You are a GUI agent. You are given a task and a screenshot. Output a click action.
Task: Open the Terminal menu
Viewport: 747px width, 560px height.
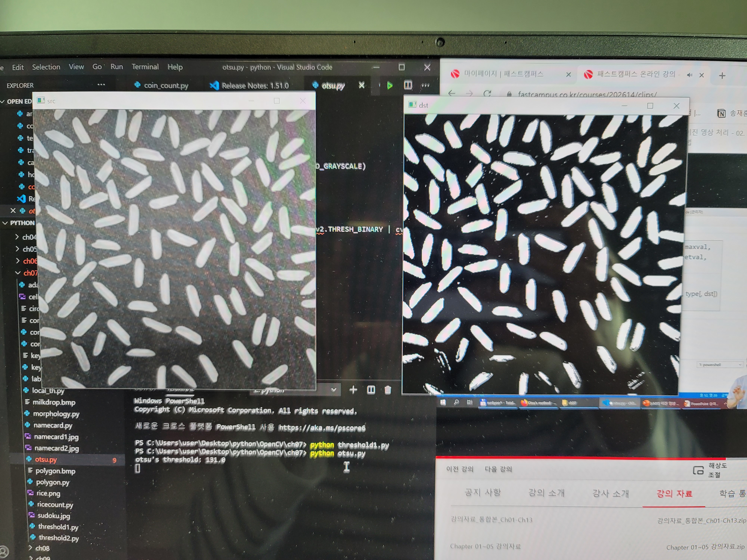tap(145, 66)
